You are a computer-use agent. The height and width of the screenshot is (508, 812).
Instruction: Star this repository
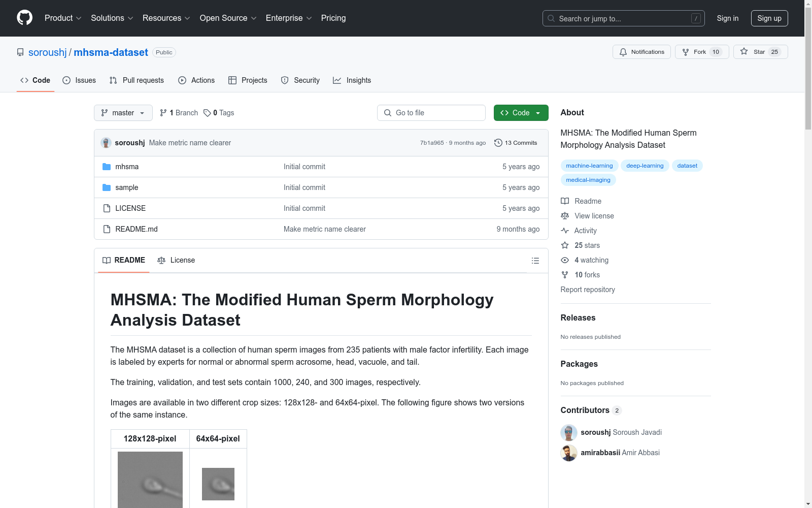(760, 52)
